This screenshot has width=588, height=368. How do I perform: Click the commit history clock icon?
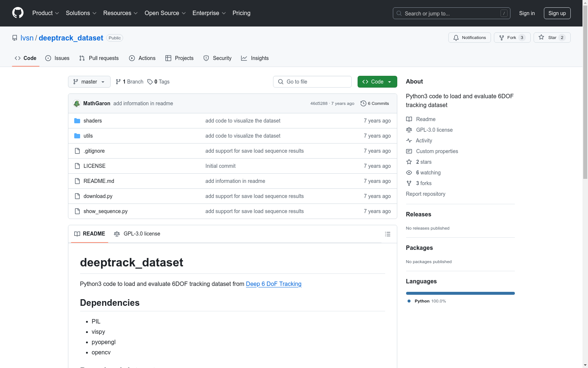(x=363, y=103)
